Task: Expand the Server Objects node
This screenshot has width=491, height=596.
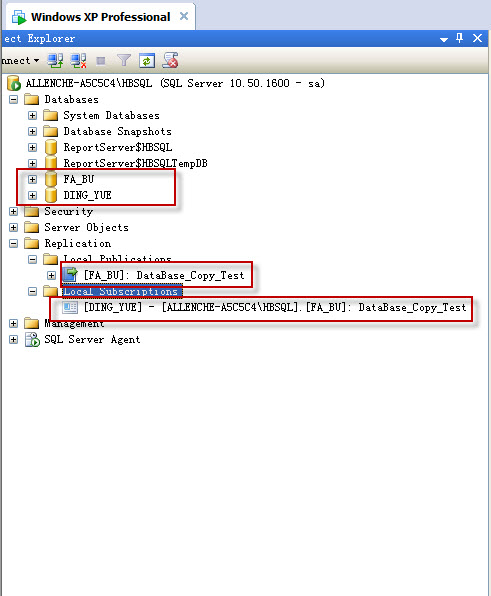Action: tap(14, 227)
